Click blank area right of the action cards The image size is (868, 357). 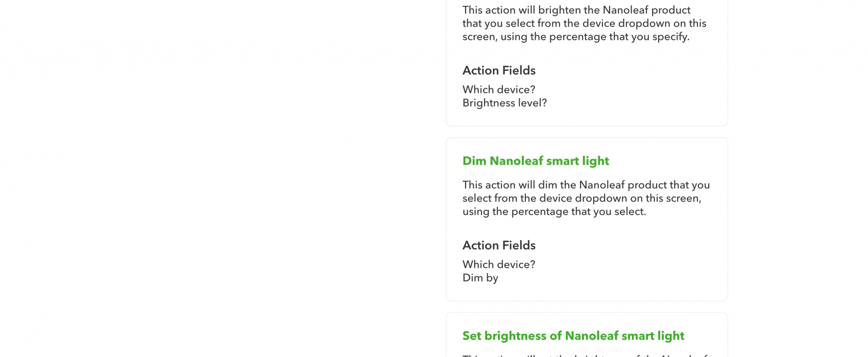(799, 178)
